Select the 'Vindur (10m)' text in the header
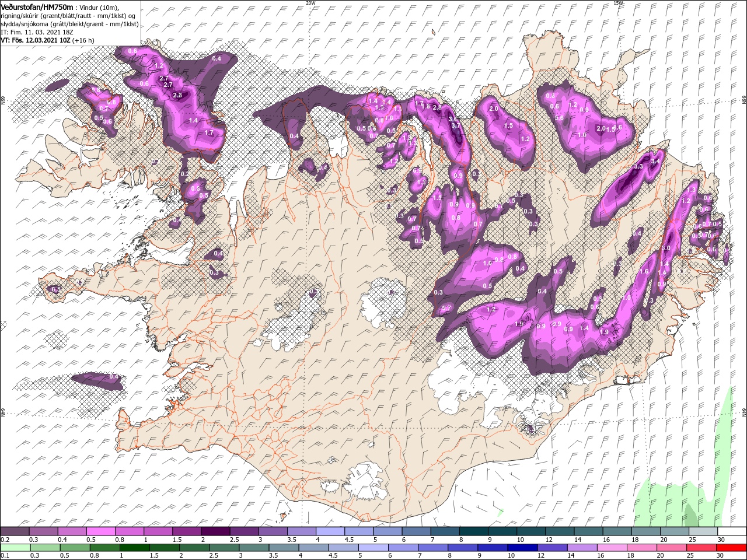The image size is (747, 560). tap(98, 7)
